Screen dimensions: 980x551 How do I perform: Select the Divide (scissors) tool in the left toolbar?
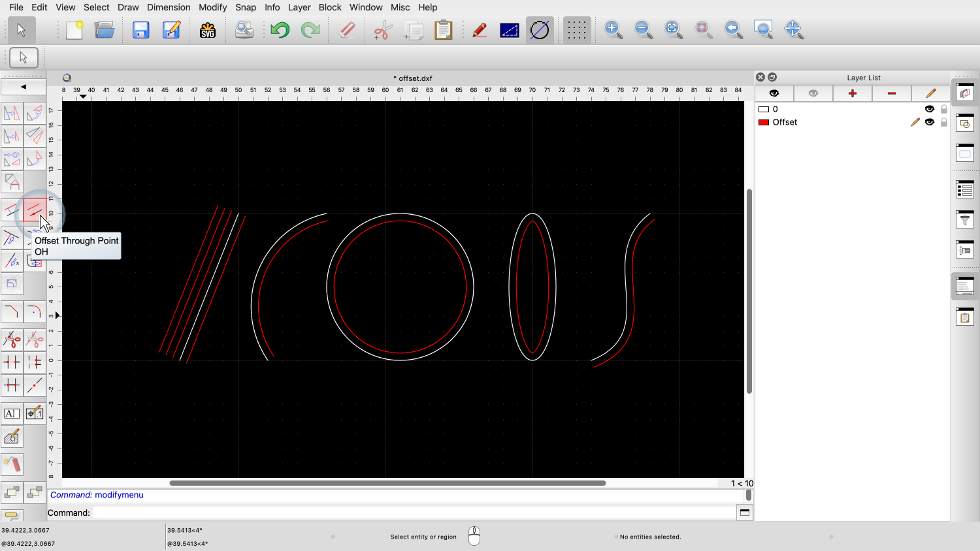tap(12, 339)
